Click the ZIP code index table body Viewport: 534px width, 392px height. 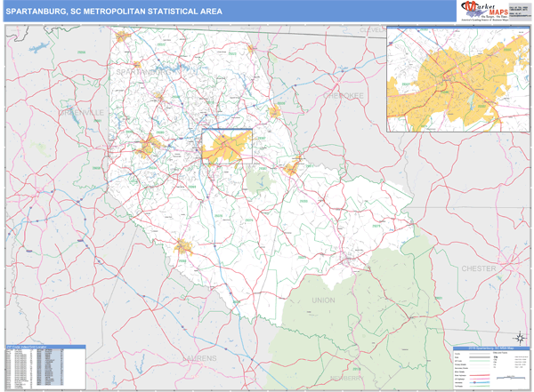pyautogui.click(x=45, y=369)
